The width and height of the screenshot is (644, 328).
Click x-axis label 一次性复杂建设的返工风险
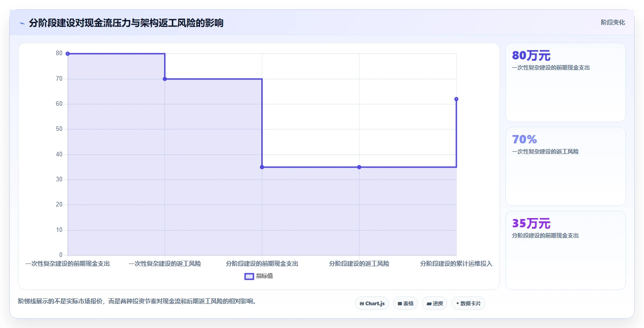tap(165, 264)
